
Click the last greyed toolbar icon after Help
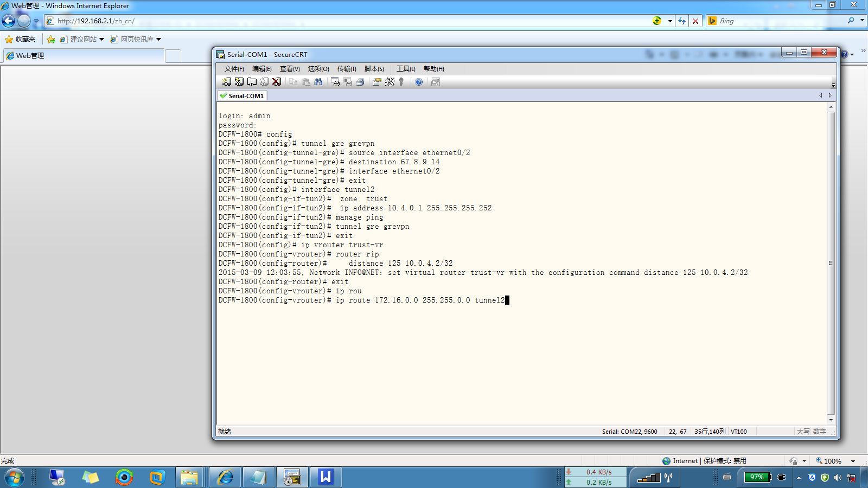pos(435,82)
